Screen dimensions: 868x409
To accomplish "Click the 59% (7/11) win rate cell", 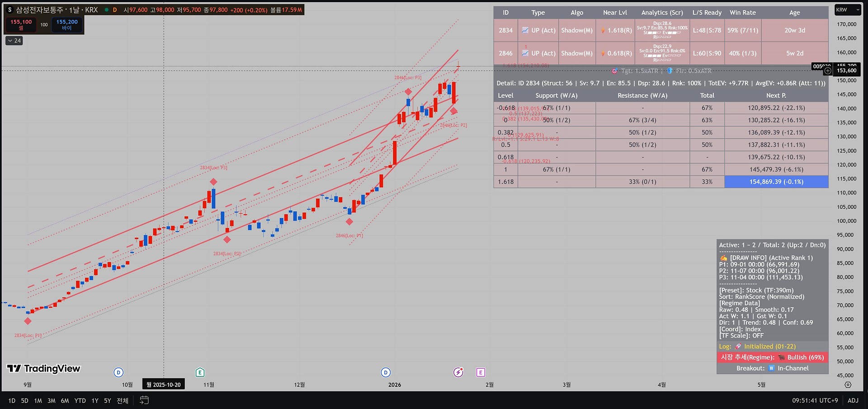I will pyautogui.click(x=743, y=30).
